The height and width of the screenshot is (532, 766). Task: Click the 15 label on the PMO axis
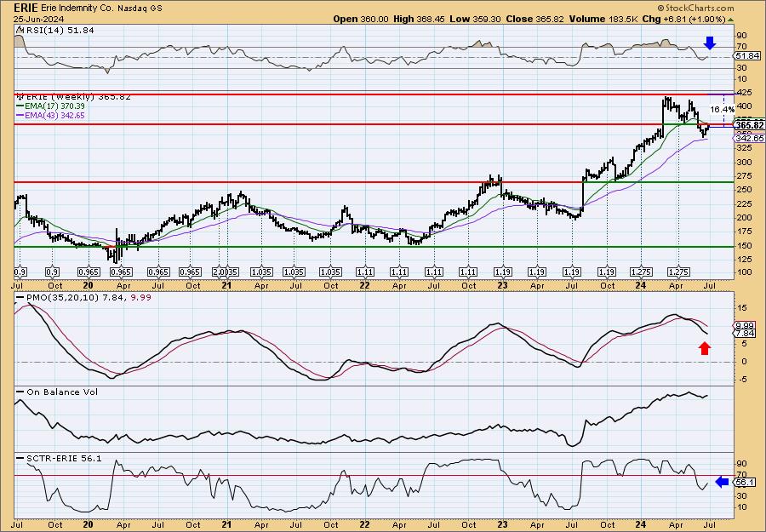(741, 307)
